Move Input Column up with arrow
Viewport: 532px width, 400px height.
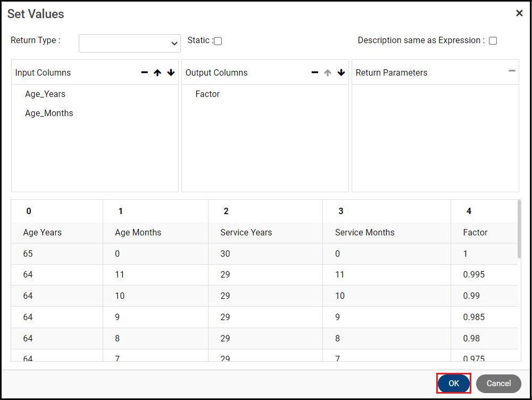coord(157,73)
